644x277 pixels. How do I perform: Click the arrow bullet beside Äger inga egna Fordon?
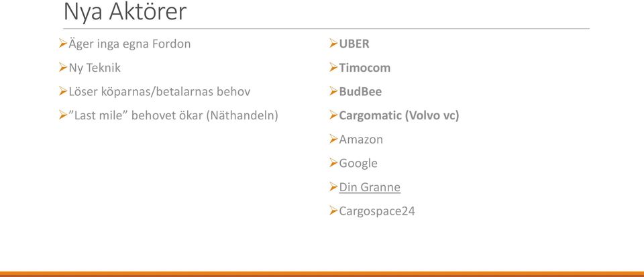click(x=63, y=43)
